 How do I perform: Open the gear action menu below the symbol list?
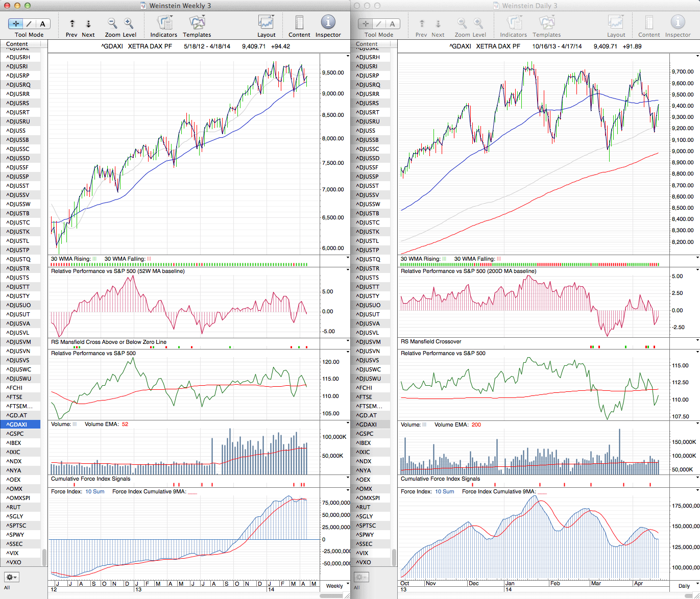coord(11,577)
